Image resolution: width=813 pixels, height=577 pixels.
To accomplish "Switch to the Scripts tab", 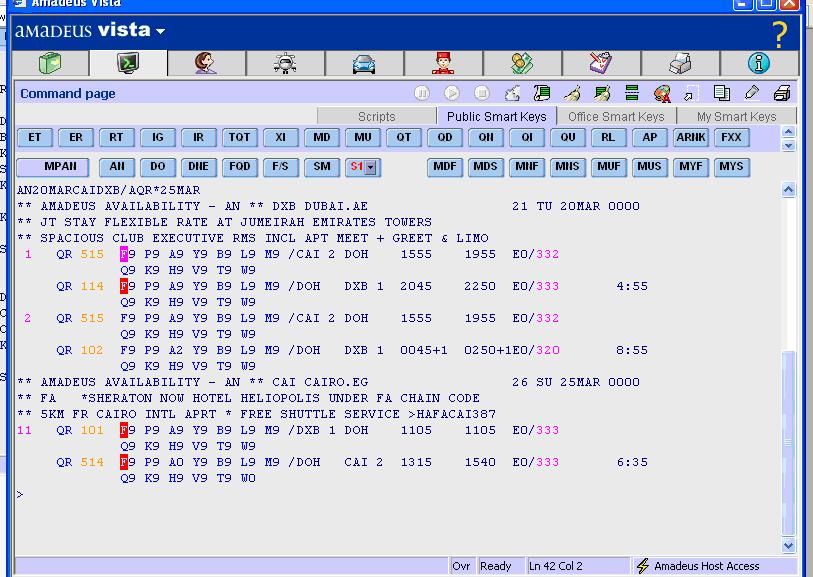I will coord(377,116).
